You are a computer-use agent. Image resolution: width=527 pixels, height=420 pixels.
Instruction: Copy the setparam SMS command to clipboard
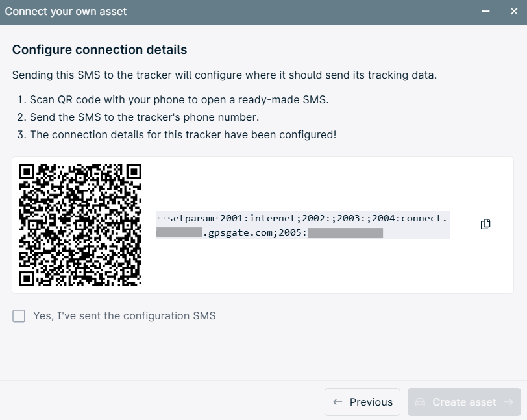point(485,224)
